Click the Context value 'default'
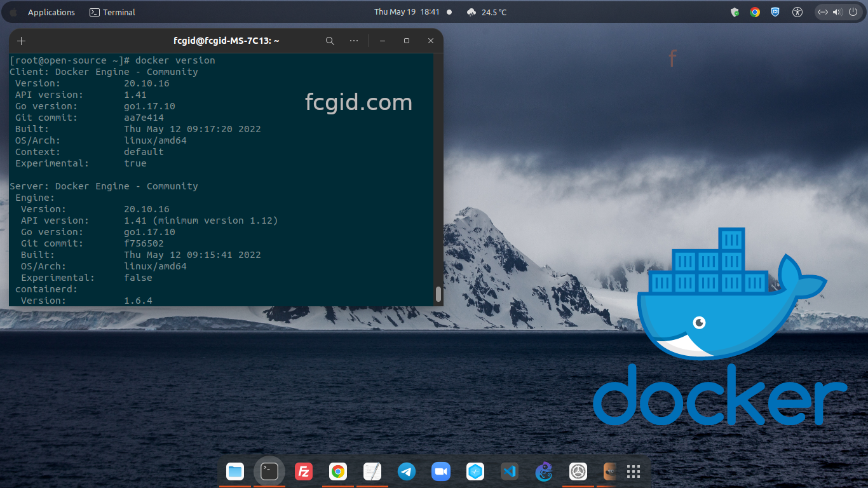This screenshot has width=868, height=488. click(x=144, y=152)
